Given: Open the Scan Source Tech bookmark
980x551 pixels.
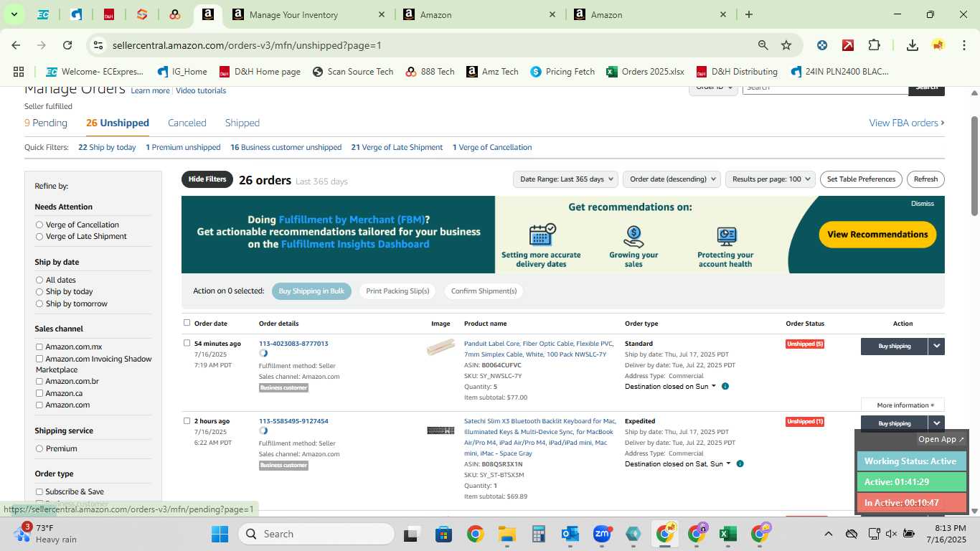Looking at the screenshot, I should click(x=353, y=72).
